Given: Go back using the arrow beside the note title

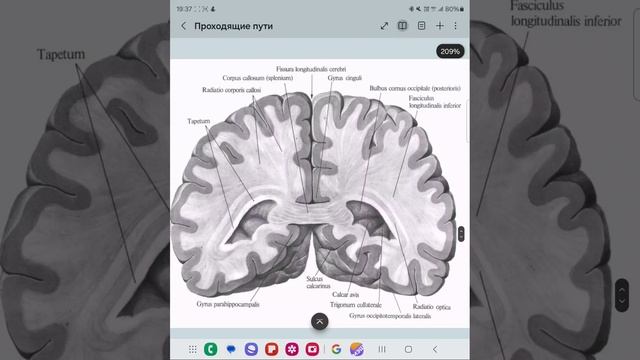Looking at the screenshot, I should [x=183, y=26].
